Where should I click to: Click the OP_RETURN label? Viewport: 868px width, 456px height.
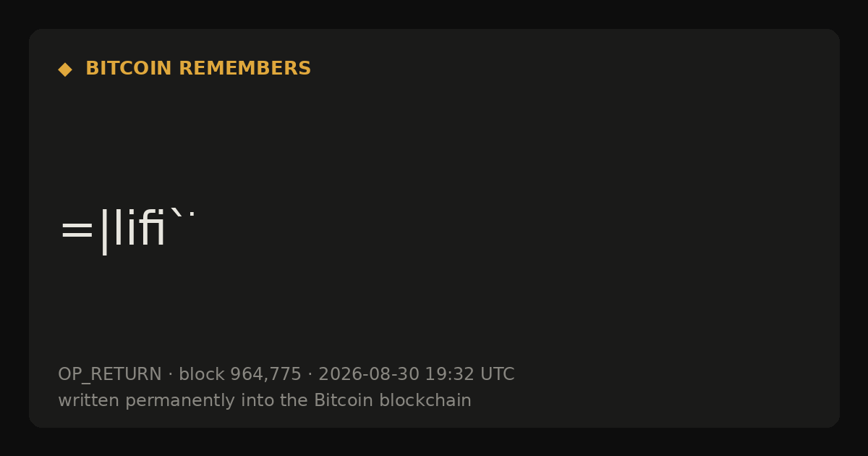pos(110,375)
